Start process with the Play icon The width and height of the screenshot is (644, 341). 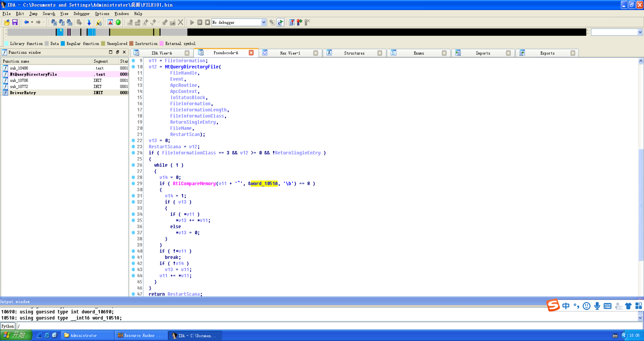tap(192, 22)
